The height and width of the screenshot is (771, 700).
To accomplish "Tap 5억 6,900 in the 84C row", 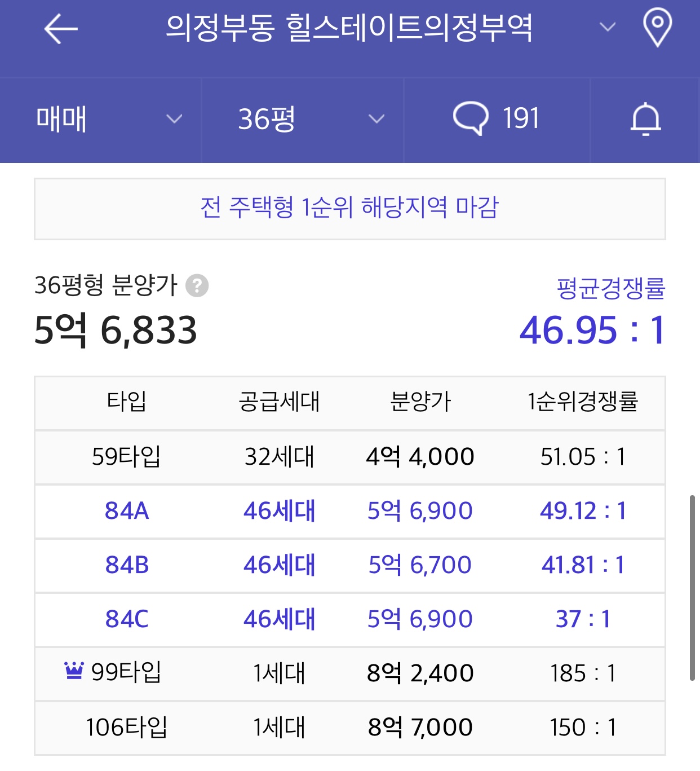I will [420, 619].
